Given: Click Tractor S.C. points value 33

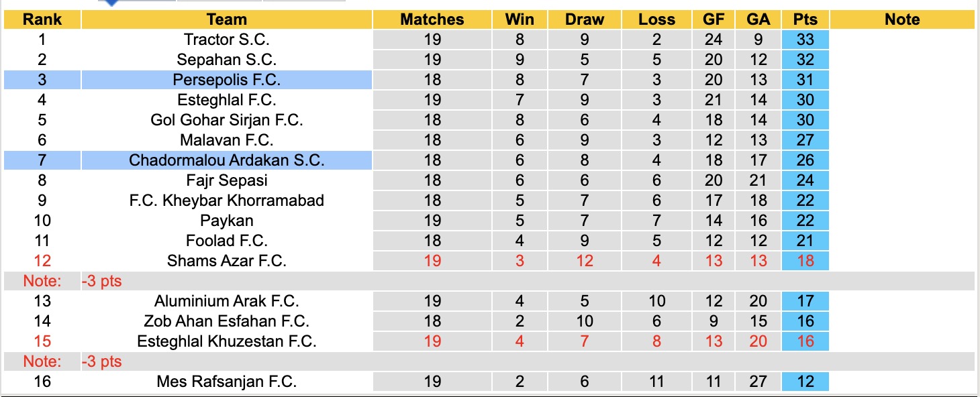Looking at the screenshot, I should click(805, 40).
